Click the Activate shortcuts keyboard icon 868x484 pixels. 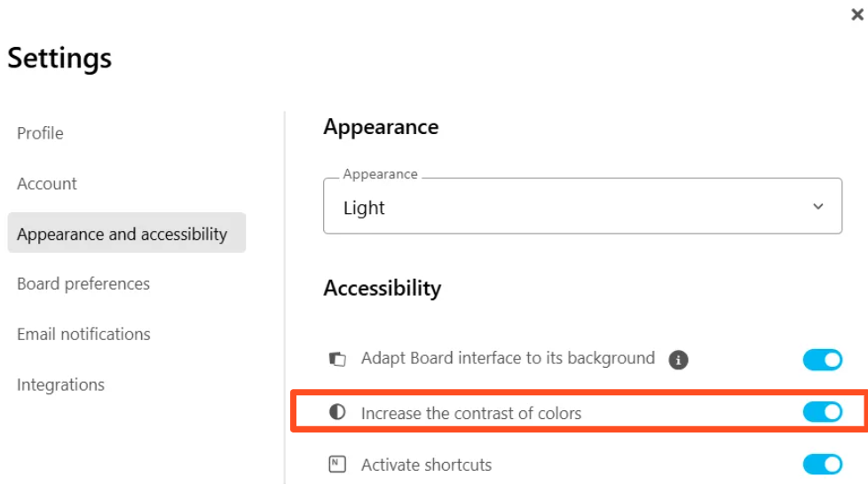[337, 464]
